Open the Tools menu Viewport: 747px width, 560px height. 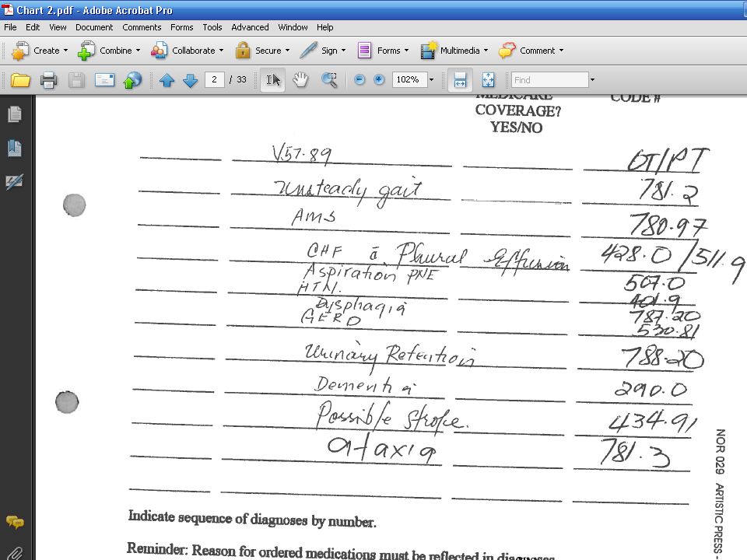tap(212, 27)
